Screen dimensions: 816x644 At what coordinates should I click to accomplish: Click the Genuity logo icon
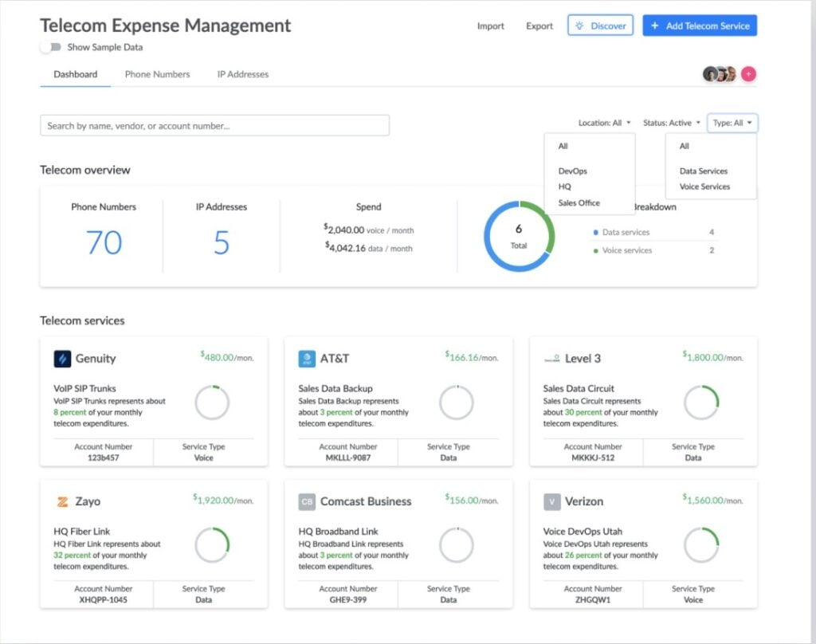(62, 359)
